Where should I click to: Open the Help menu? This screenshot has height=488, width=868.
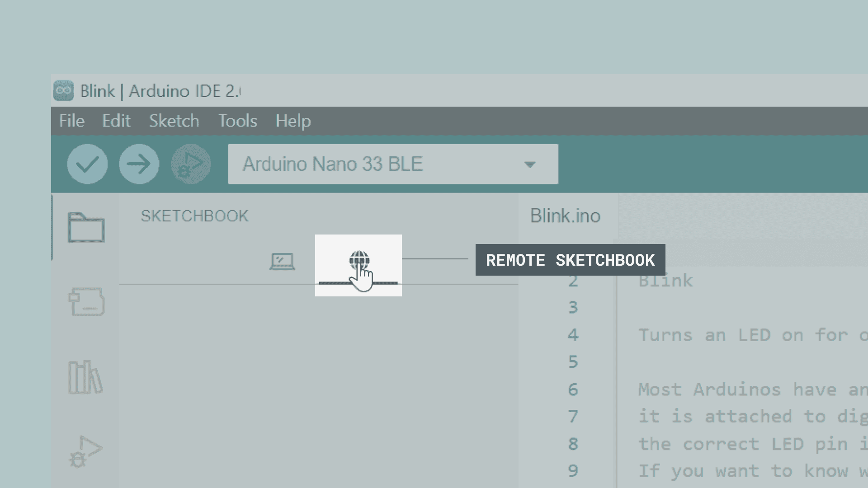point(293,121)
